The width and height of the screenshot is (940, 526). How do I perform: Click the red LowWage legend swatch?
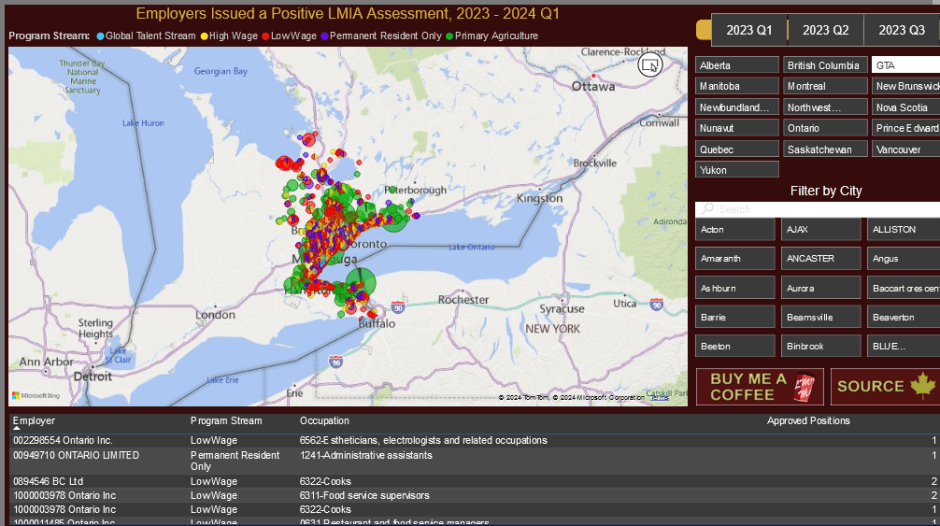click(265, 36)
